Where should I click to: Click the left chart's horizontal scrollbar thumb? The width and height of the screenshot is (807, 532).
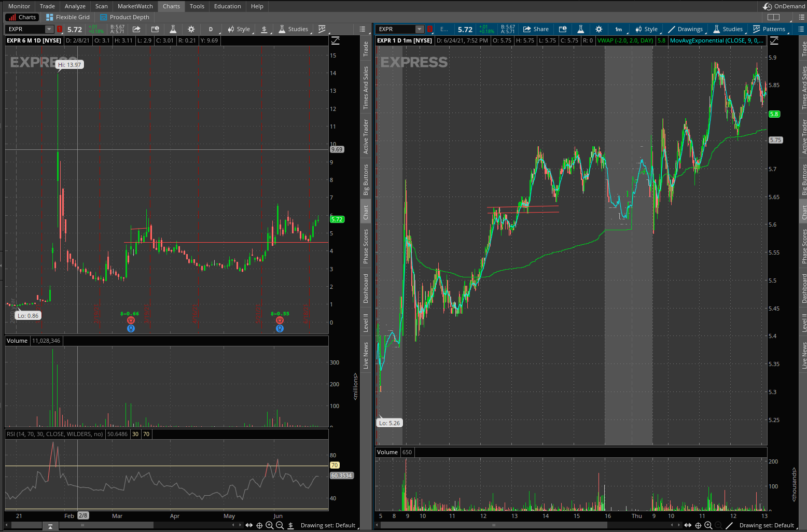(106, 525)
